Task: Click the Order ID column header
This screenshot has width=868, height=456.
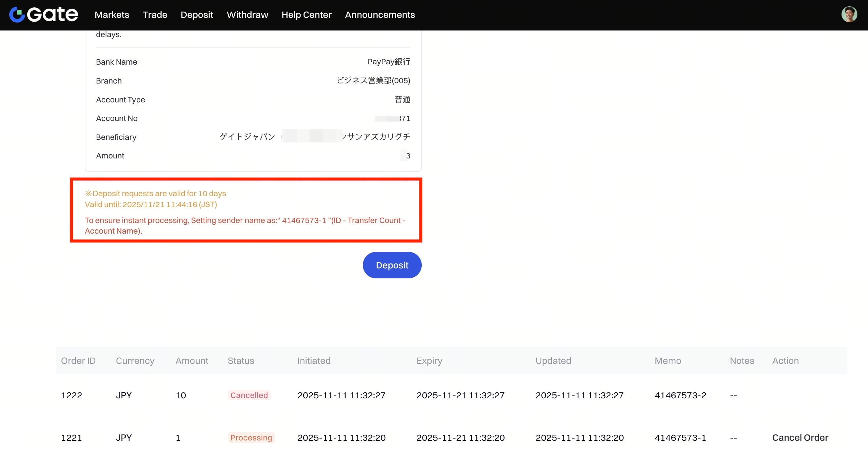Action: (78, 361)
